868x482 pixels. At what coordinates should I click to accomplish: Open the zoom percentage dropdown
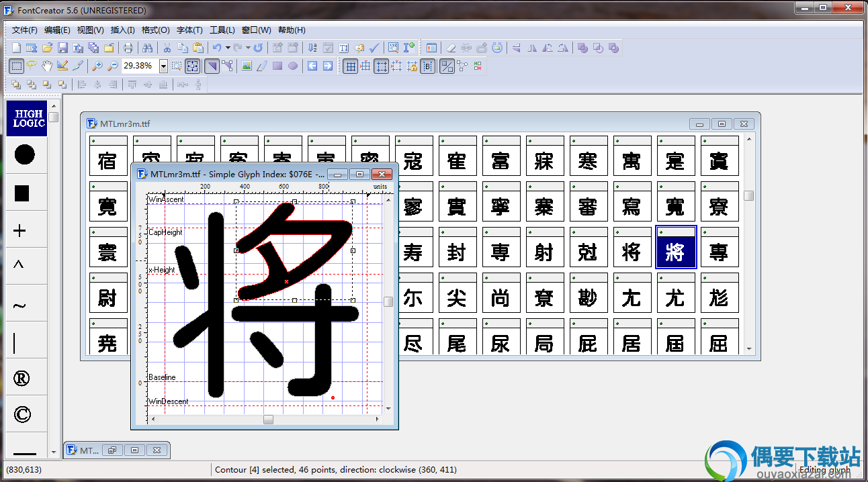click(x=163, y=66)
